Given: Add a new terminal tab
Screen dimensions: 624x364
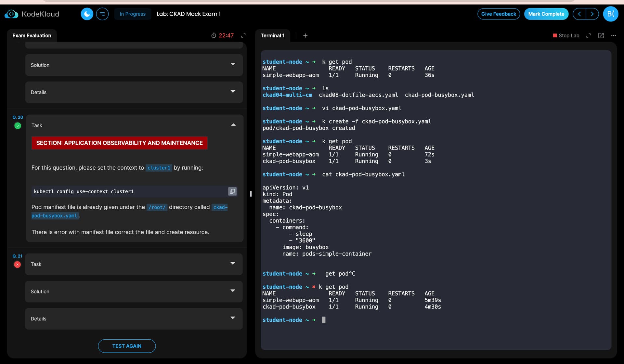Looking at the screenshot, I should click(x=305, y=35).
